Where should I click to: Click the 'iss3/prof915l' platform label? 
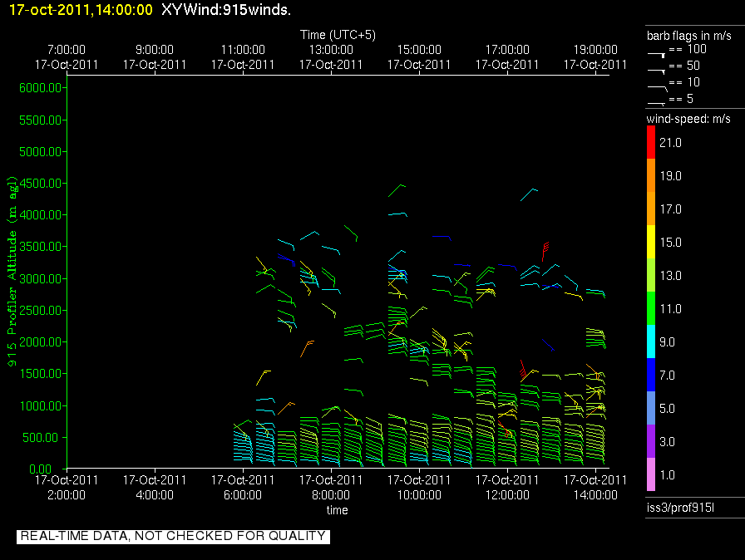(x=680, y=508)
